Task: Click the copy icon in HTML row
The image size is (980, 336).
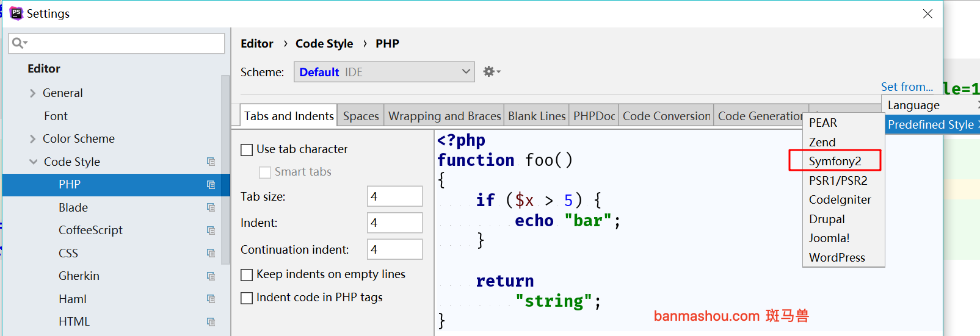Action: click(x=211, y=322)
